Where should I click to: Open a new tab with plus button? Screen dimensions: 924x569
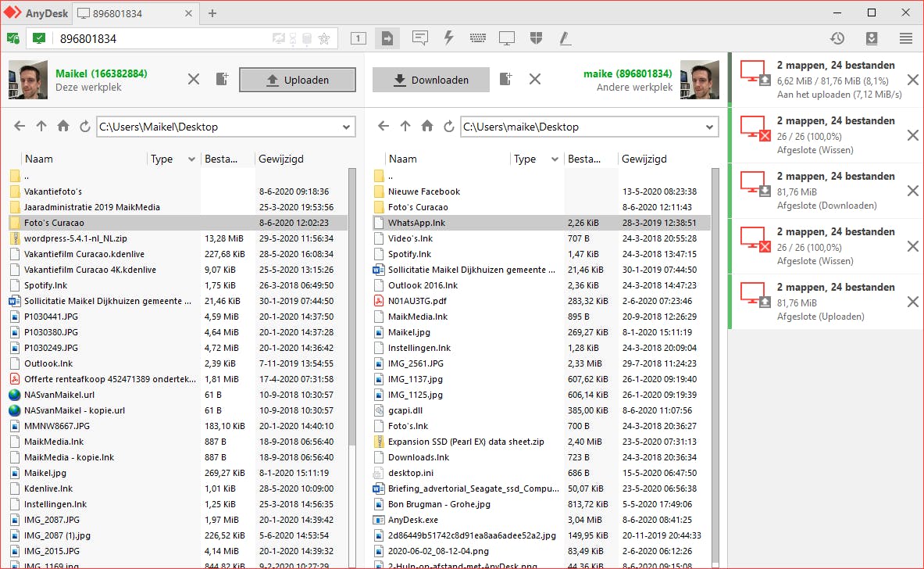[x=212, y=13]
